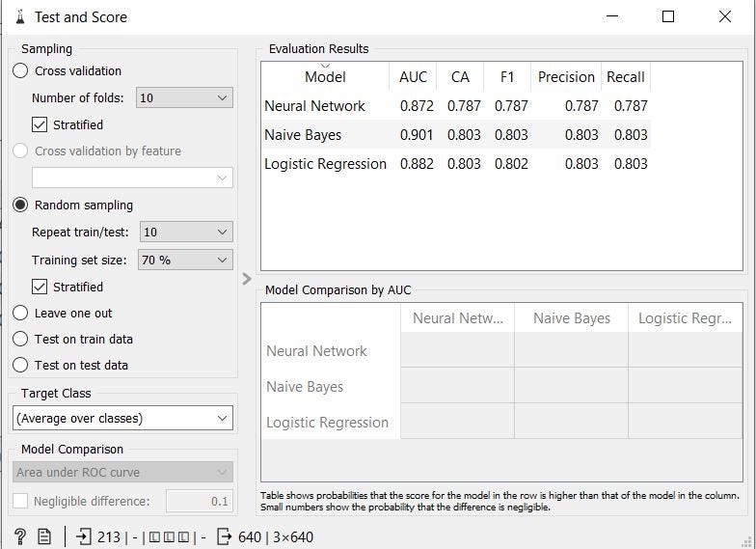The width and height of the screenshot is (756, 549).
Task: Collapse the side panel with arrow
Action: coord(247,279)
